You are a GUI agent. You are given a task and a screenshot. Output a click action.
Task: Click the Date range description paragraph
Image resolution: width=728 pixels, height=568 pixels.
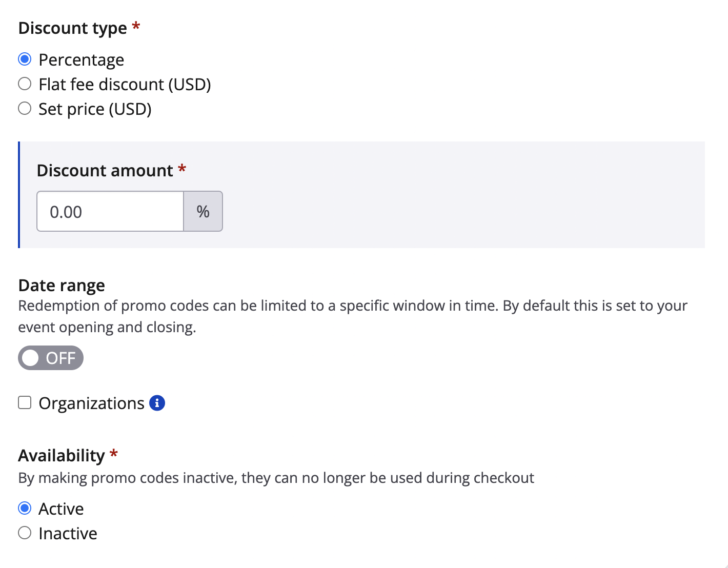pos(353,316)
